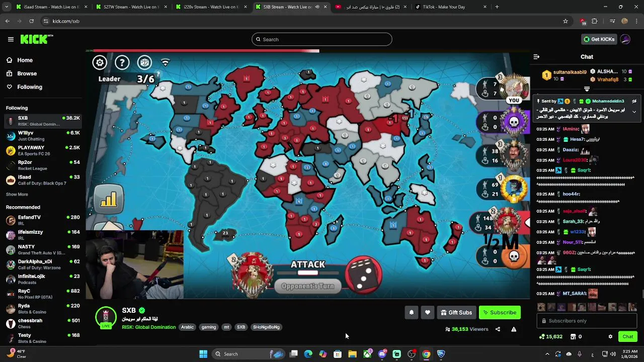Click the Gift Subs button
Image resolution: width=644 pixels, height=362 pixels.
(456, 313)
